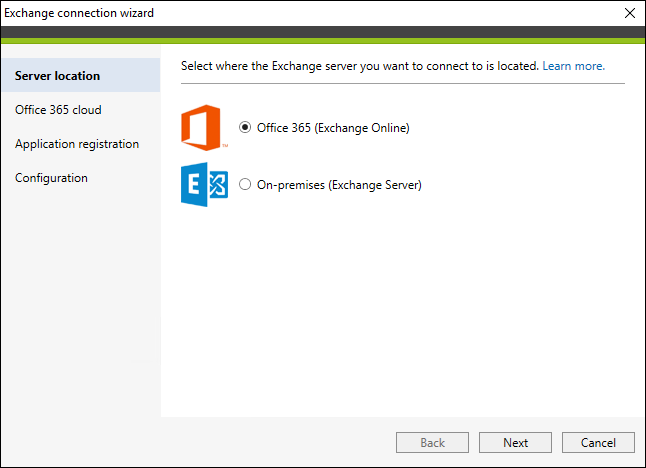Click the Cancel button
Viewport: 646px width, 468px height.
click(598, 442)
